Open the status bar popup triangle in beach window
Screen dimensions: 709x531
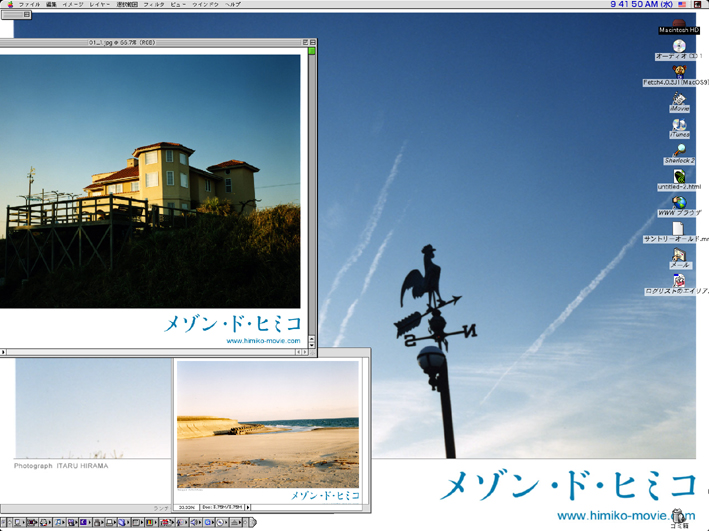[x=248, y=507]
